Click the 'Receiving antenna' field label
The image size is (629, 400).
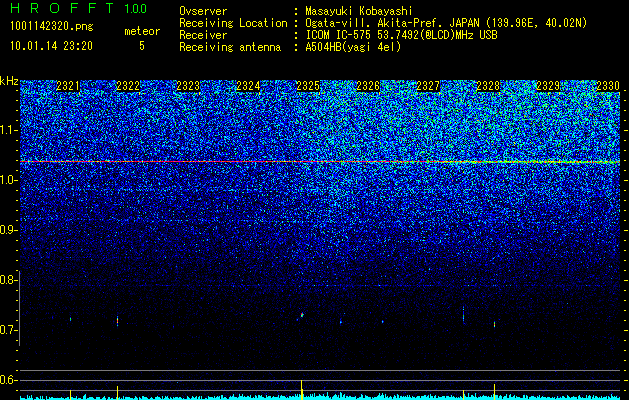point(230,47)
